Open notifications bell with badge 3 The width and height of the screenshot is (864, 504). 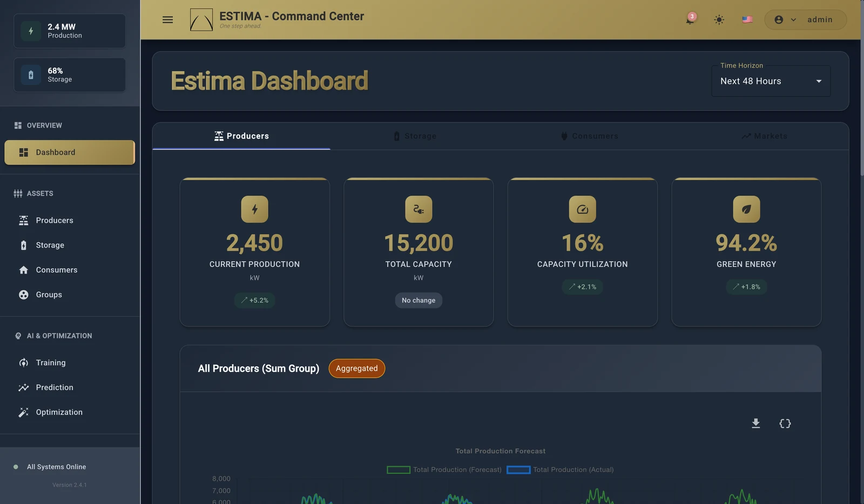690,19
